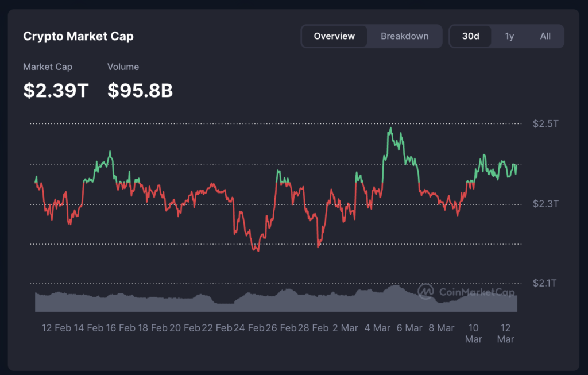Select the 30d time range
The height and width of the screenshot is (375, 588).
470,36
